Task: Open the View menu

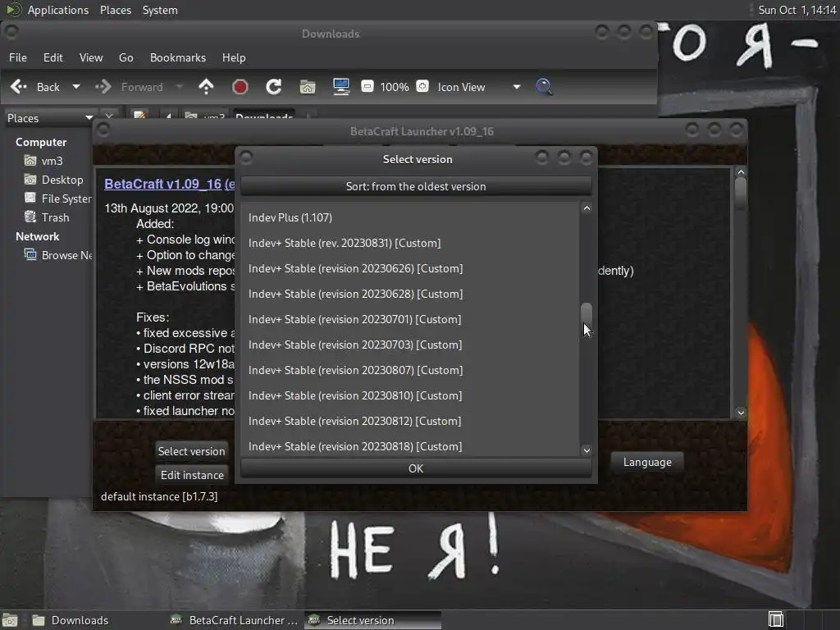Action: pyautogui.click(x=91, y=57)
